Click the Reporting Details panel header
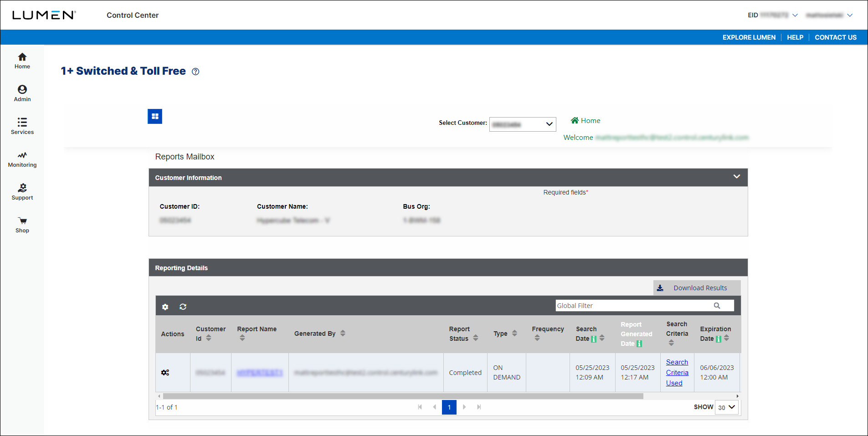Viewport: 868px width, 436px height. 448,268
